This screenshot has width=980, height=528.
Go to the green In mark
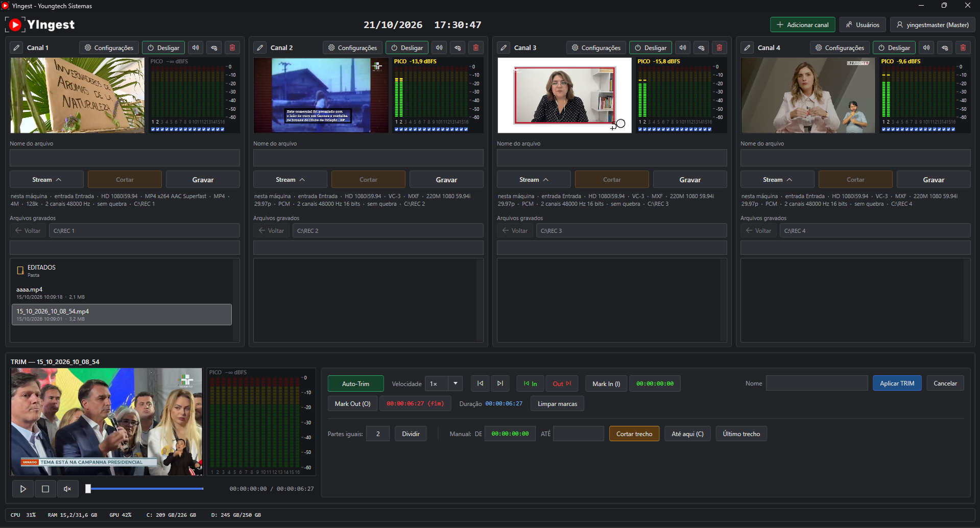click(x=530, y=383)
